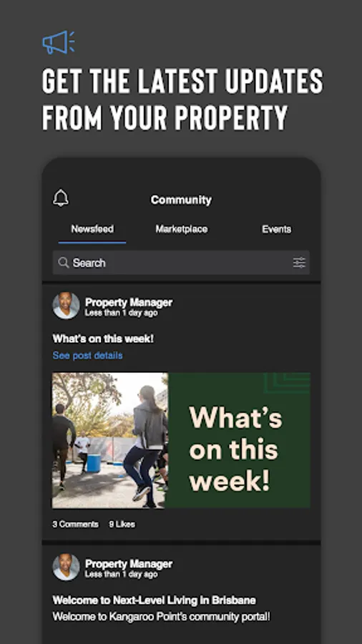
Task: Switch to the Events tab
Action: pyautogui.click(x=277, y=229)
